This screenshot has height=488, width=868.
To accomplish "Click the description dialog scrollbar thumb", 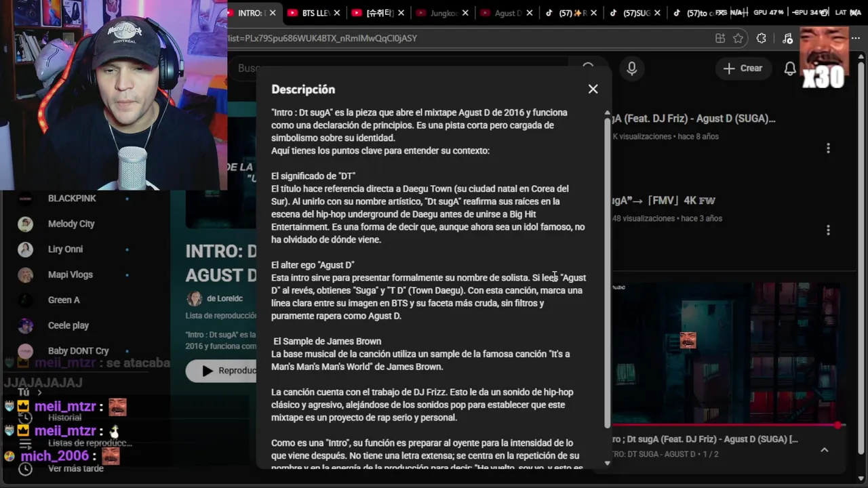I will 607,274.
